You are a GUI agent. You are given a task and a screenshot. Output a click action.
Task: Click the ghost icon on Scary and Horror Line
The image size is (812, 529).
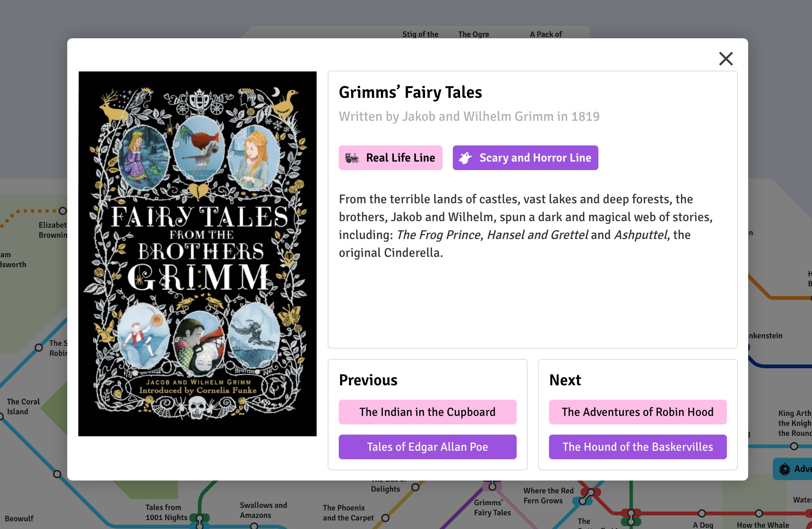[x=465, y=158]
